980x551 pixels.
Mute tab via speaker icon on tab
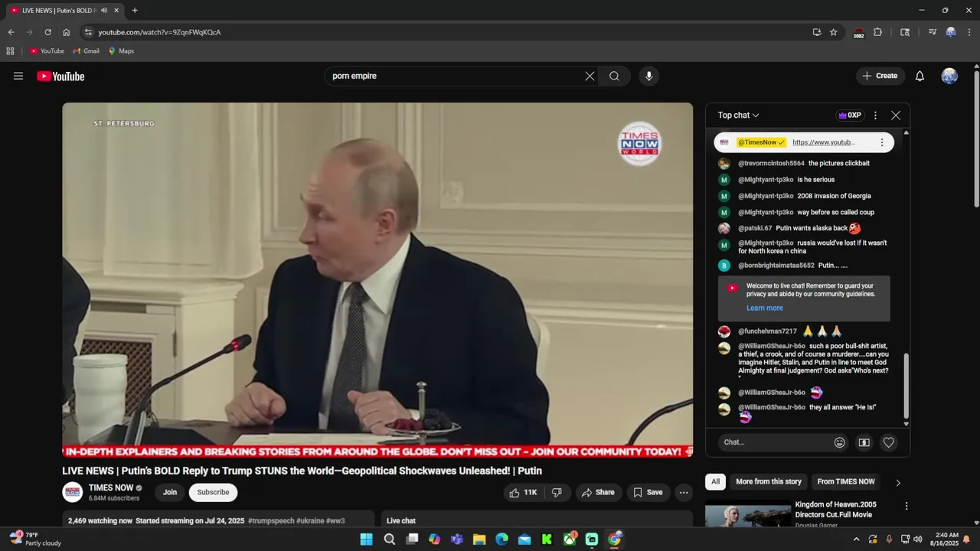[x=104, y=11]
